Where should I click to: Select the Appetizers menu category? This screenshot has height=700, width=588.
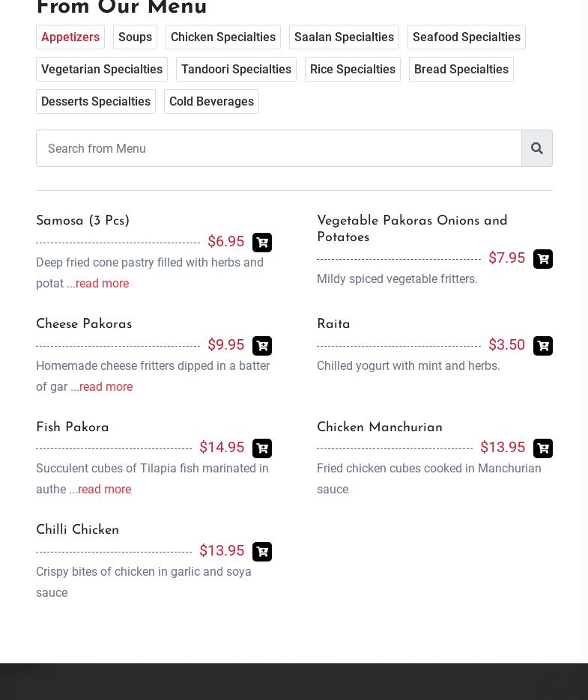(70, 37)
